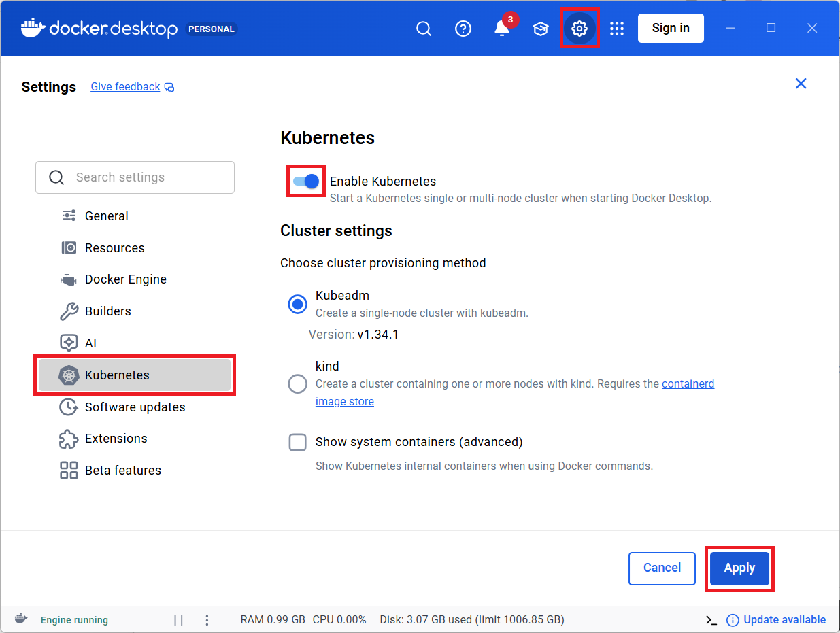The image size is (840, 633).
Task: Click the Software updates clock icon
Action: pyautogui.click(x=69, y=407)
